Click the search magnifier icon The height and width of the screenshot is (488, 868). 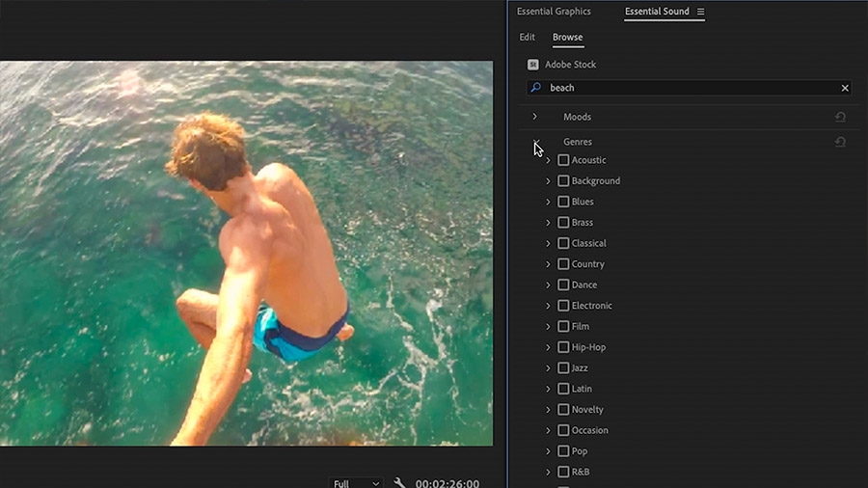click(535, 88)
